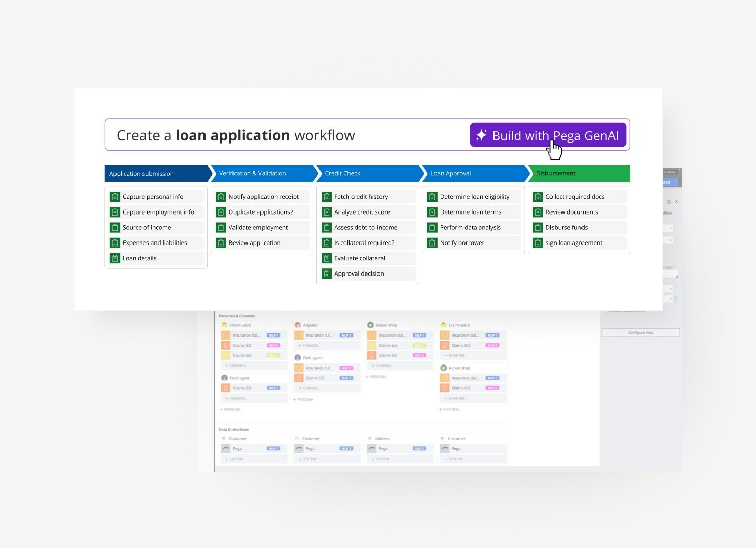Click the icon beside Approval decision
This screenshot has height=548, width=756.
(x=327, y=273)
